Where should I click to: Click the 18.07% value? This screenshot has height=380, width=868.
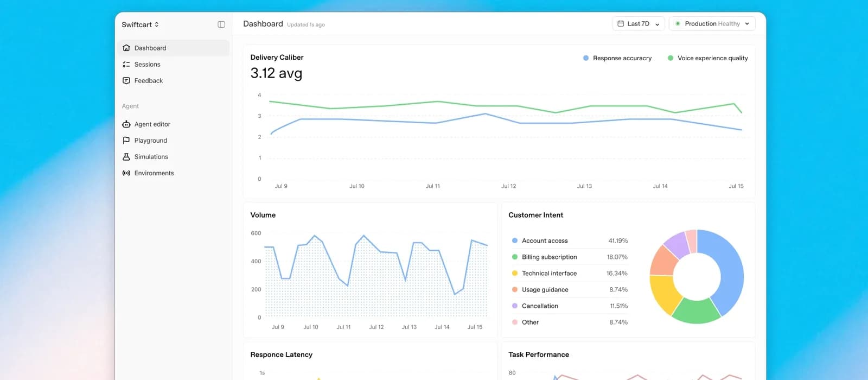[617, 257]
